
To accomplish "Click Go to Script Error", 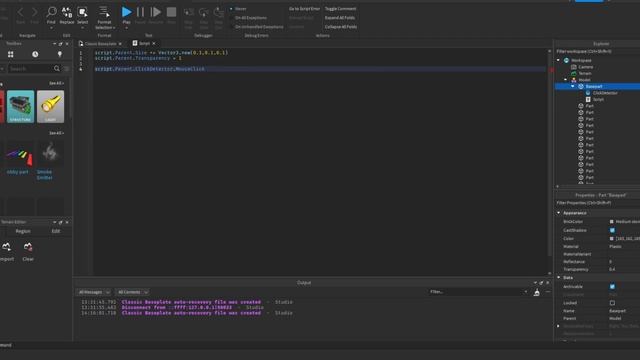I will pyautogui.click(x=304, y=9).
